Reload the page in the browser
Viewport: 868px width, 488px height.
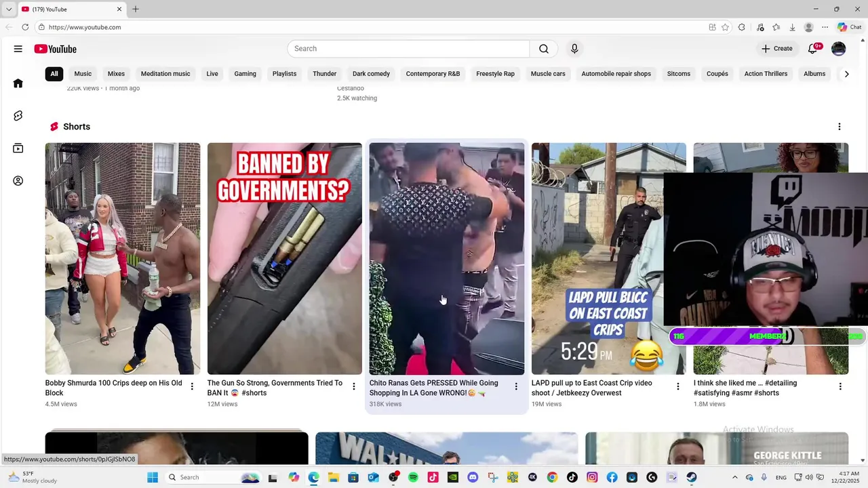tap(25, 27)
